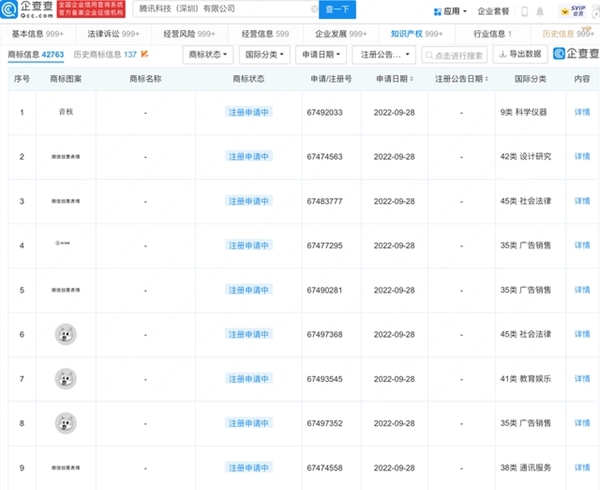Viewport: 600px width, 490px height.
Task: Open trademark image for row 6 dog
Action: (66, 334)
